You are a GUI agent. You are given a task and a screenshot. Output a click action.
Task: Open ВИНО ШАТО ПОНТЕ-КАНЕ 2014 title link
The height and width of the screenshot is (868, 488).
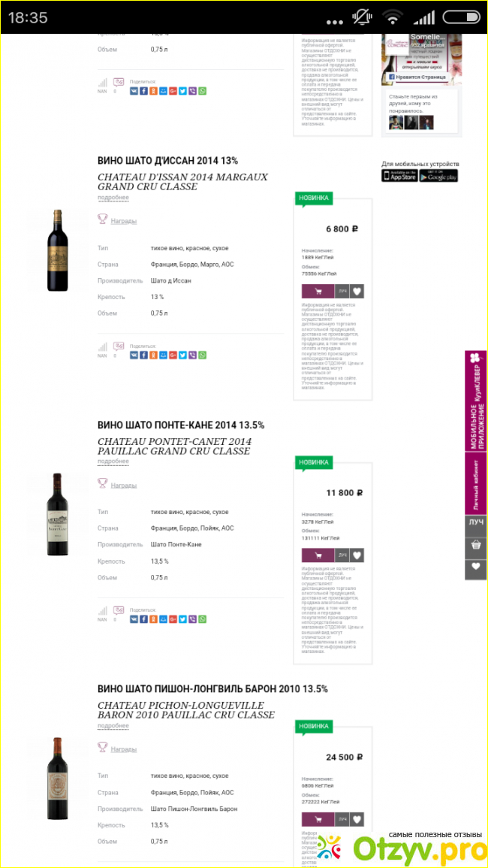pos(181,425)
